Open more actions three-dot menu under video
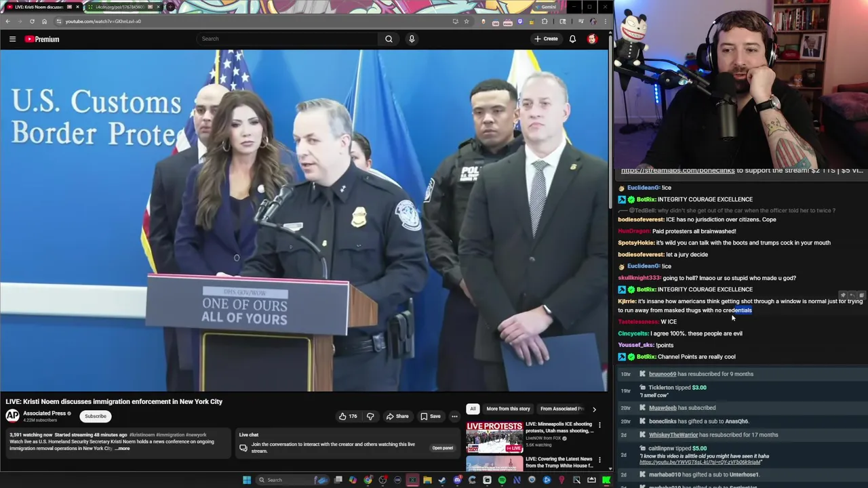 coord(454,416)
